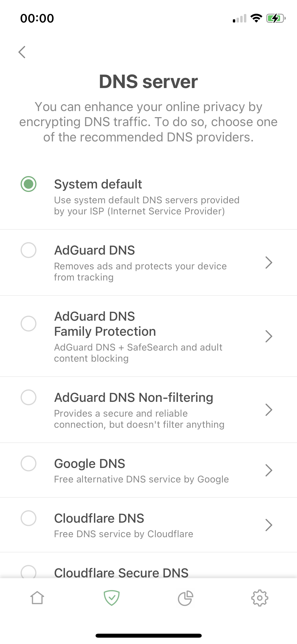Image resolution: width=297 pixels, height=644 pixels.
Task: Tap the AdGuard DNS Non-filtering title
Action: (134, 397)
